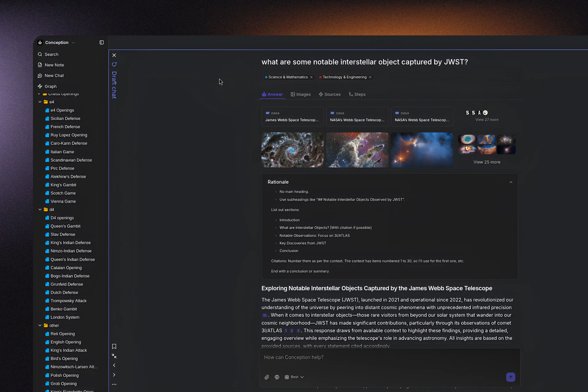
Task: Start a New Chat
Action: point(54,75)
